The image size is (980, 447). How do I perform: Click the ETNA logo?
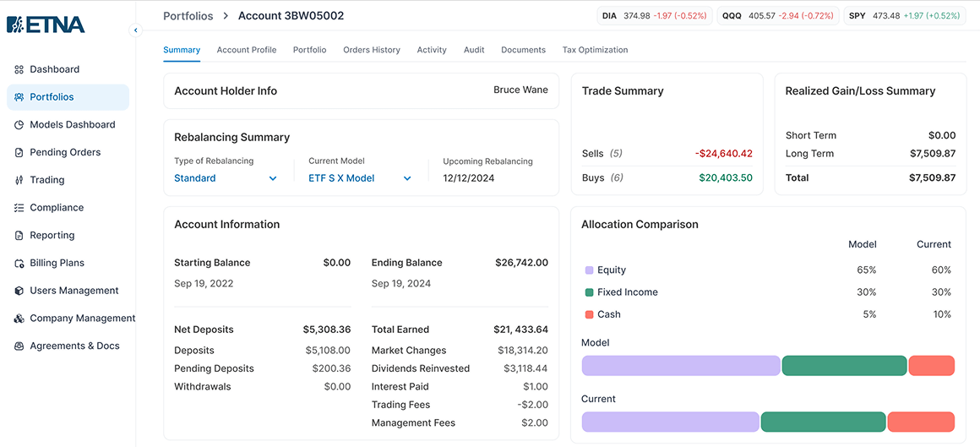pos(46,24)
